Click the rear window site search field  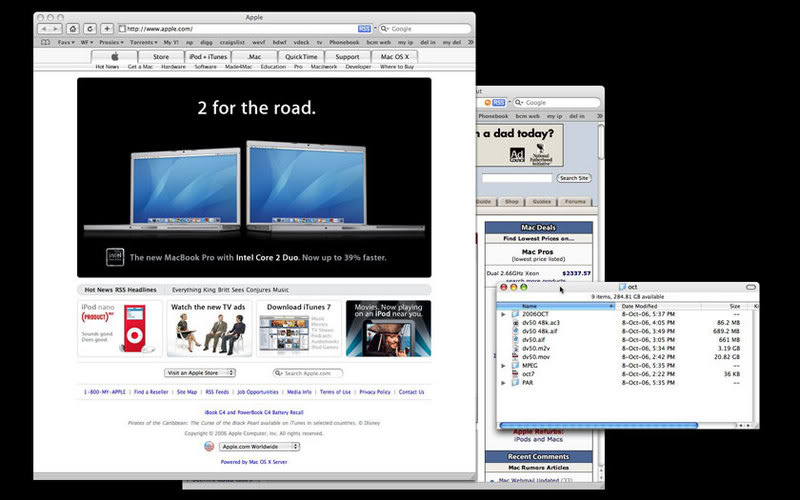click(517, 178)
